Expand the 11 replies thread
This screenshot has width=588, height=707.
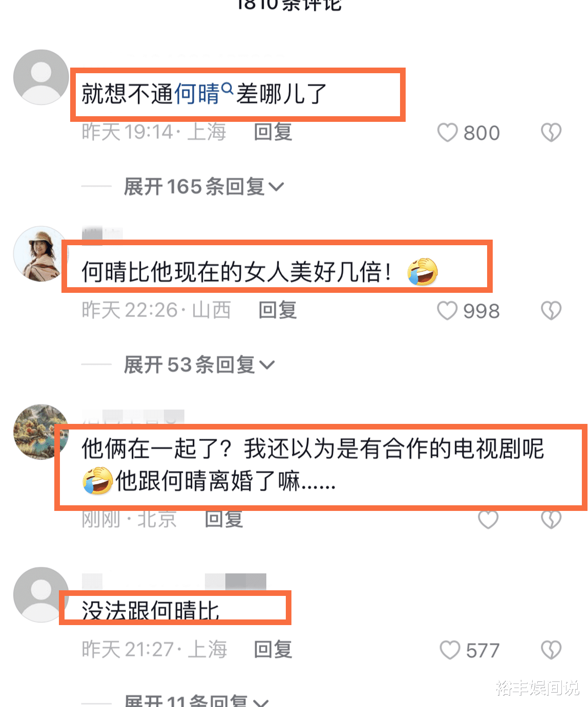(197, 700)
